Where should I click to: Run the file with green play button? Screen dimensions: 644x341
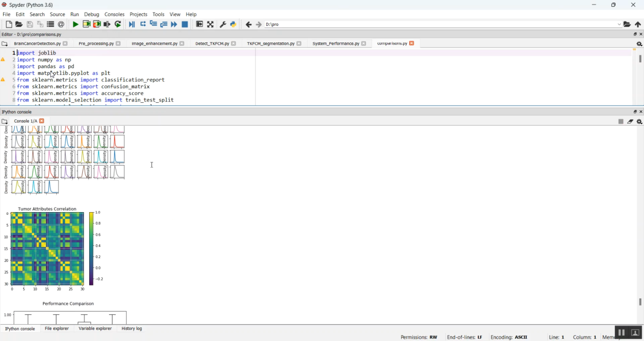point(76,24)
